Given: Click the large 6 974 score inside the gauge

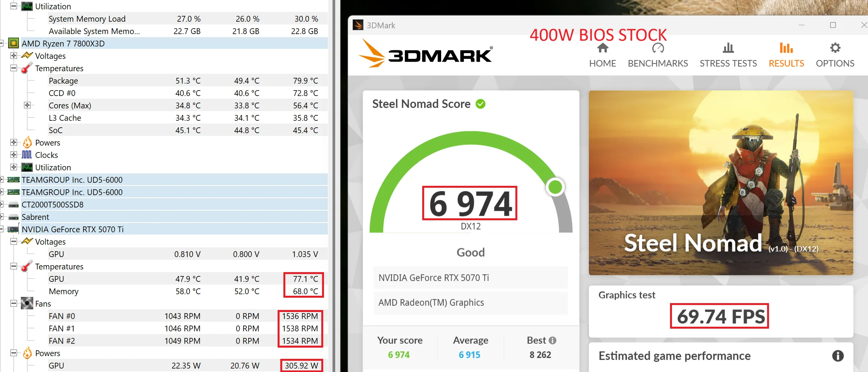Looking at the screenshot, I should [470, 203].
